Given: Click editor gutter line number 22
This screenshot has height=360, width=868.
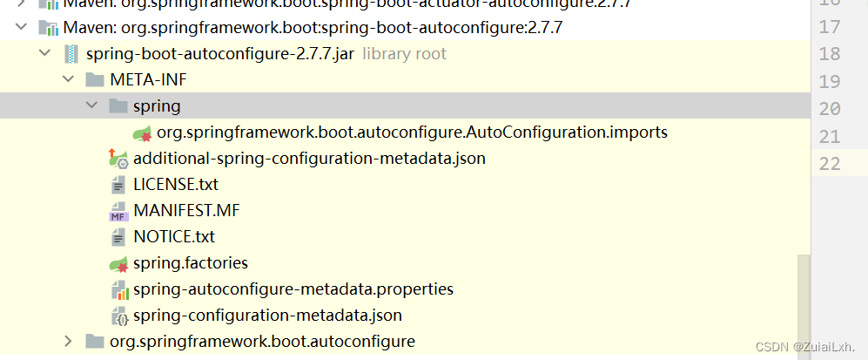Looking at the screenshot, I should coord(829,163).
